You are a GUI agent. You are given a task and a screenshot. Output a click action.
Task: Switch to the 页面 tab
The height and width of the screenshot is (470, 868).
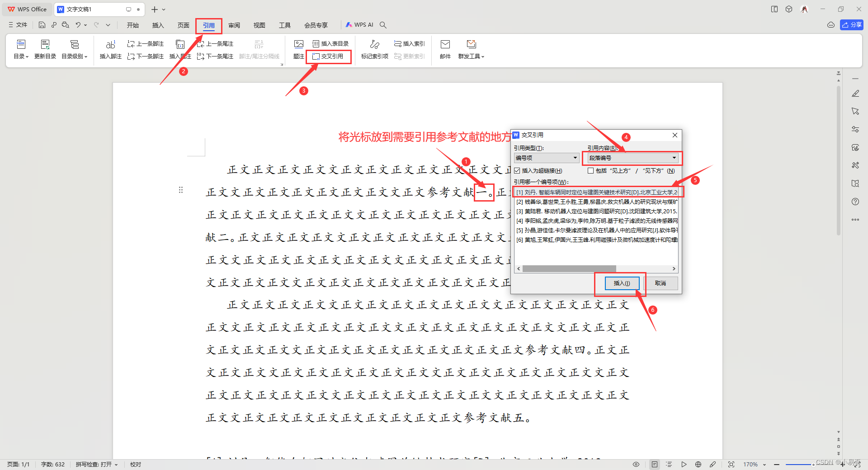point(184,25)
